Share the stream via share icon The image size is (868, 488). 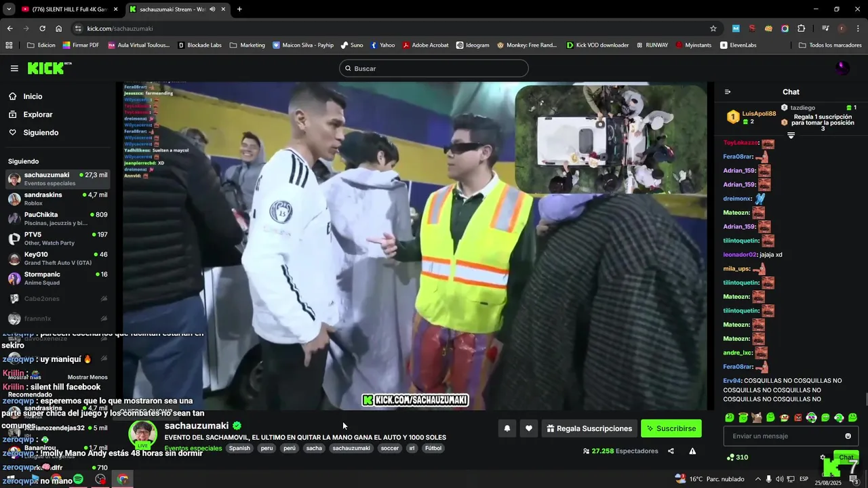[671, 451]
